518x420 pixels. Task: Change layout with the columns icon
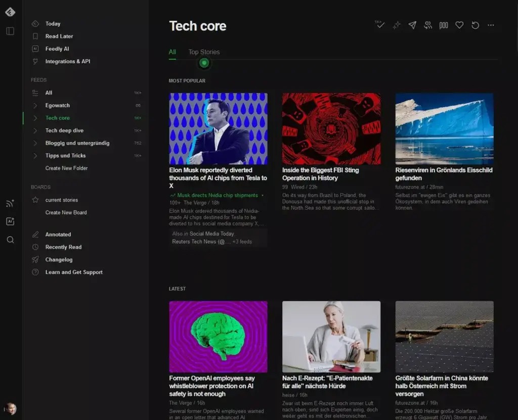444,25
